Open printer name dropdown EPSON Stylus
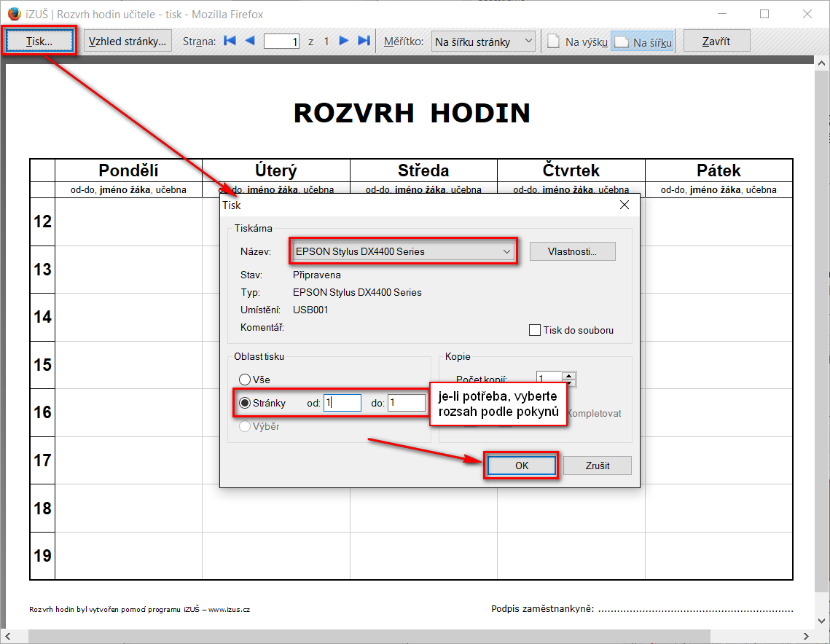The height and width of the screenshot is (644, 830). pyautogui.click(x=403, y=251)
